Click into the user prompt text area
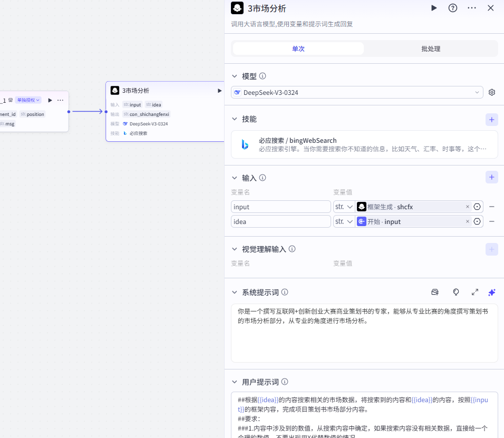The height and width of the screenshot is (438, 504). point(364,415)
